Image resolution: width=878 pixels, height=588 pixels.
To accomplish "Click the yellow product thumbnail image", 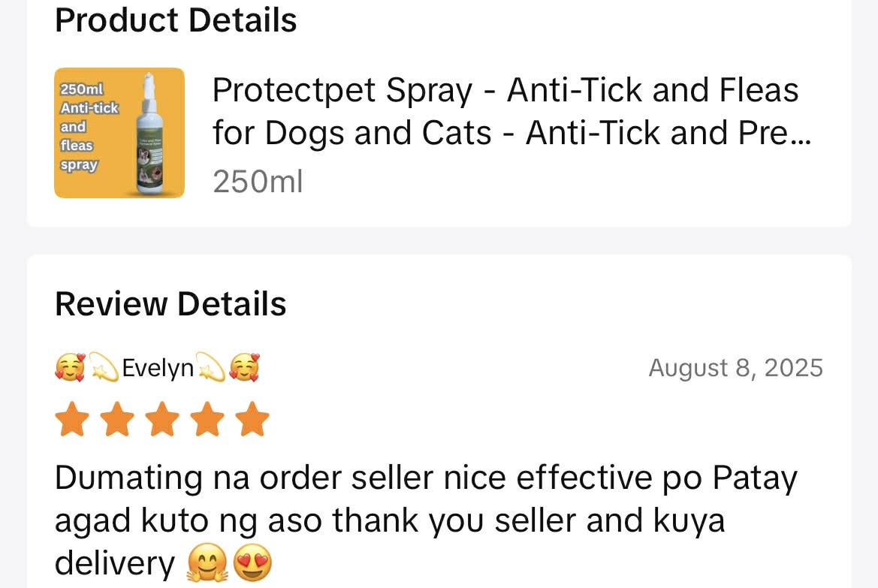I will [119, 133].
